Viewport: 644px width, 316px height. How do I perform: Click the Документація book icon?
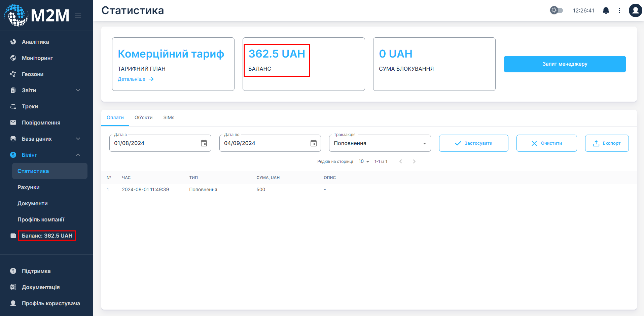pos(13,287)
